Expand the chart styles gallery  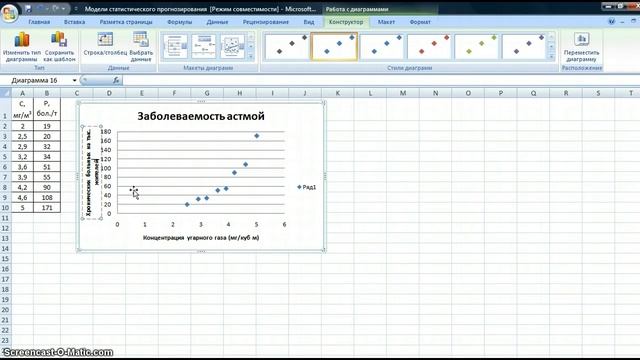tap(551, 57)
